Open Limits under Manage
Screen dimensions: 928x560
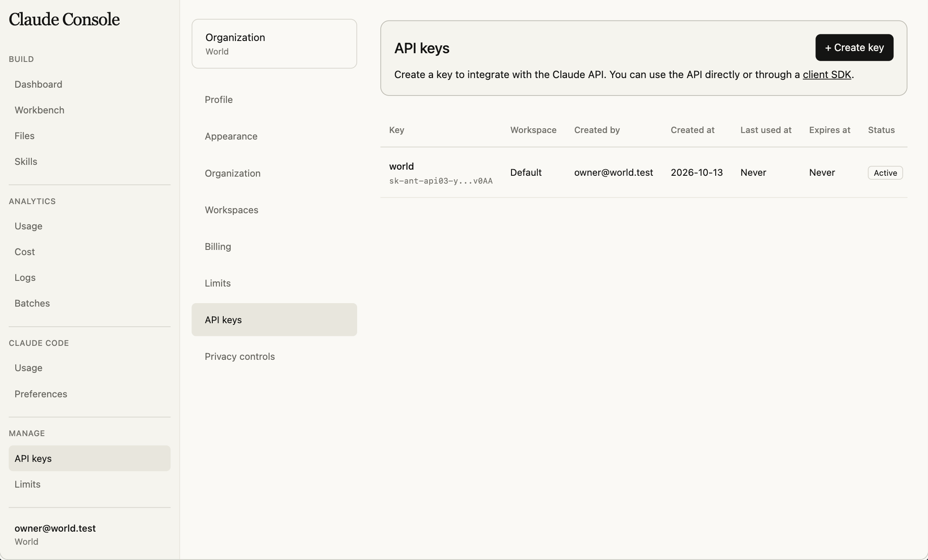(89, 484)
